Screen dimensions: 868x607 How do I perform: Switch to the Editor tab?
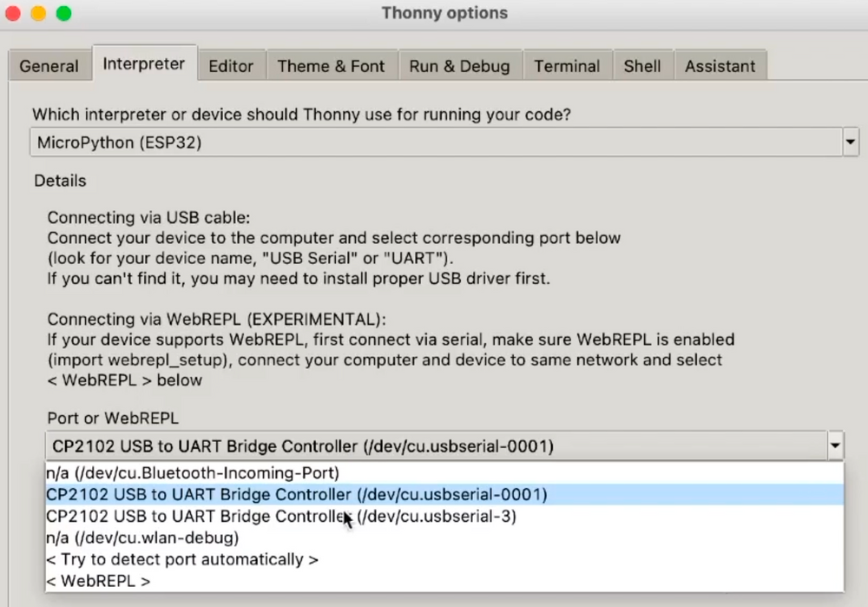(x=232, y=65)
